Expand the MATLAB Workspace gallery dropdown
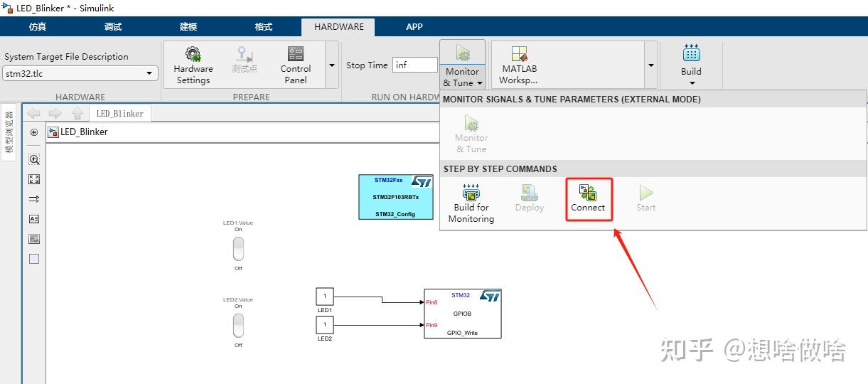868x384 pixels. pyautogui.click(x=650, y=65)
